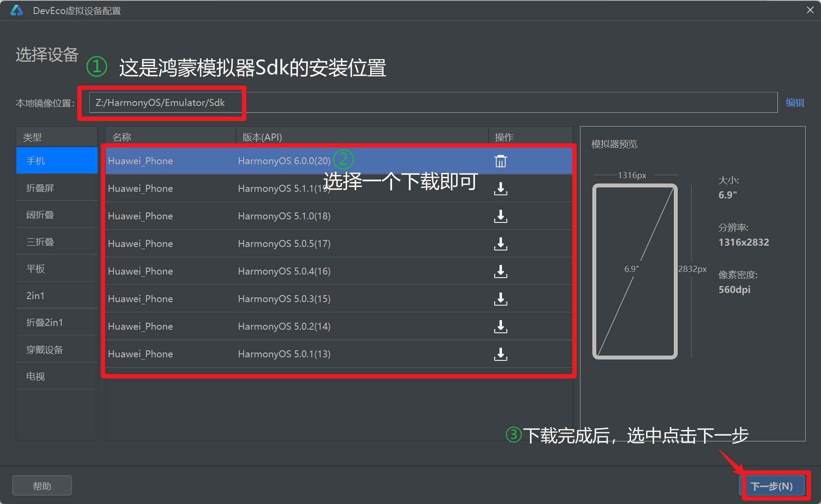Viewport: 821px width, 504px height.
Task: Download the HarmonyOS 5.0.5(17) image
Action: pyautogui.click(x=500, y=244)
